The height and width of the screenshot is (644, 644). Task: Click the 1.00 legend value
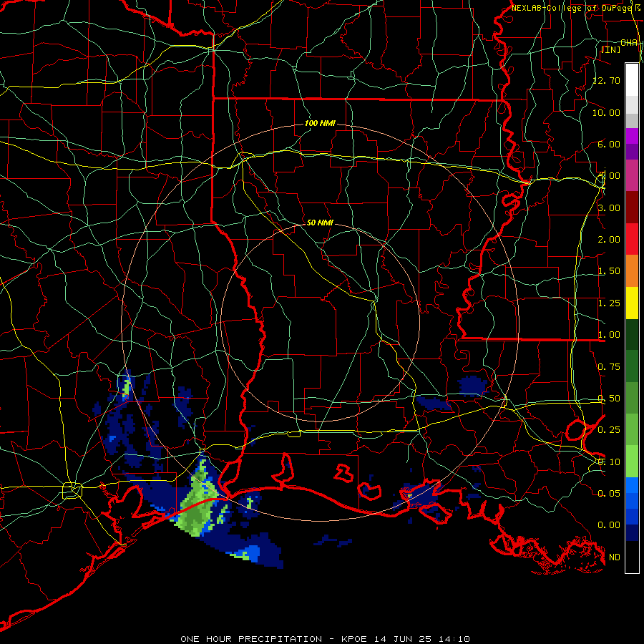pos(609,335)
